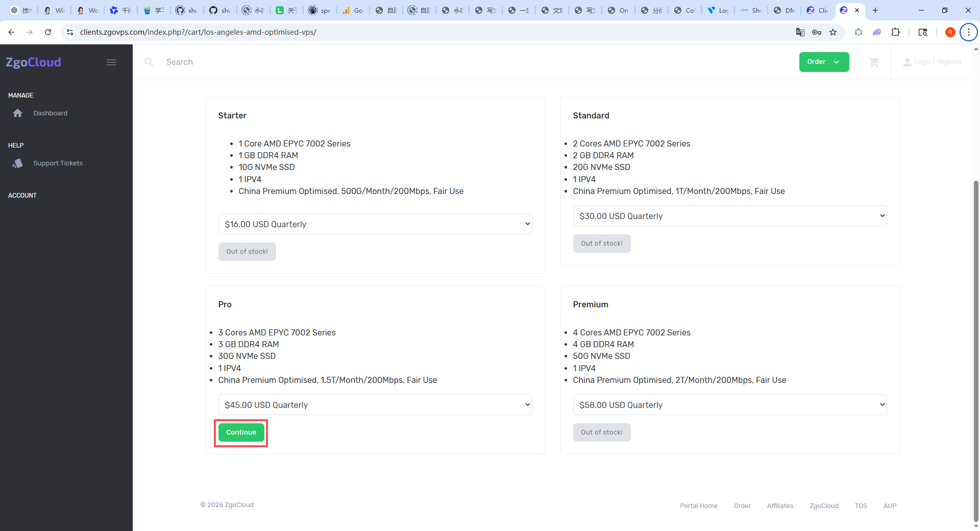This screenshot has width=980, height=531.
Task: Open the Starter billing cycle dropdown
Action: [x=375, y=224]
